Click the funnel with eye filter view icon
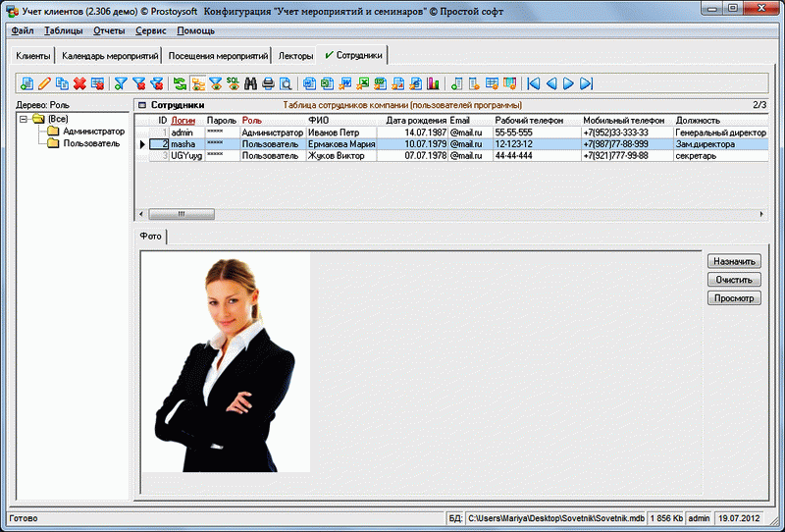This screenshot has height=532, width=785. 216,83
